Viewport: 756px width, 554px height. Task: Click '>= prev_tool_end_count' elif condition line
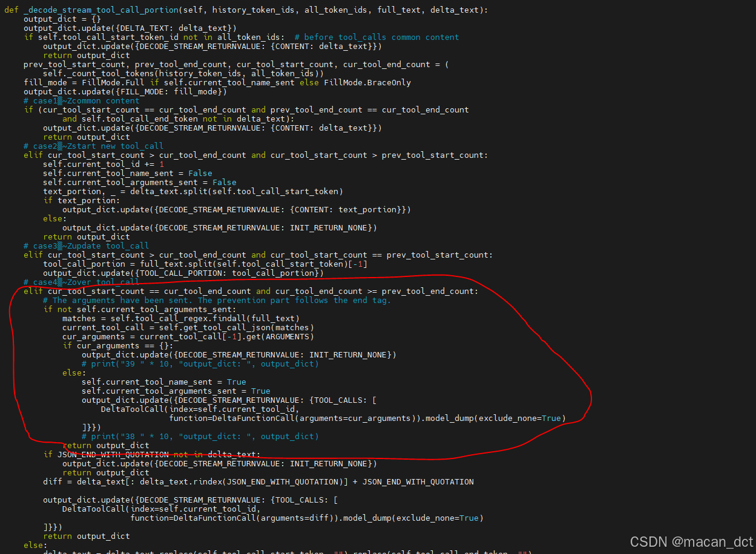point(251,291)
